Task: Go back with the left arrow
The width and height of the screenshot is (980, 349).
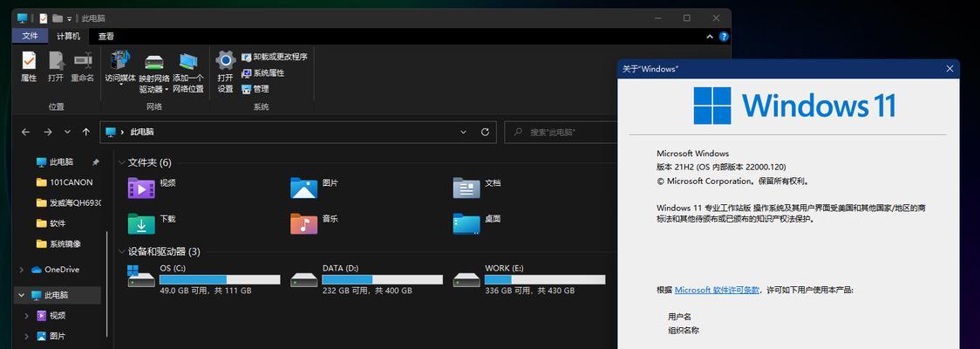Action: (25, 132)
